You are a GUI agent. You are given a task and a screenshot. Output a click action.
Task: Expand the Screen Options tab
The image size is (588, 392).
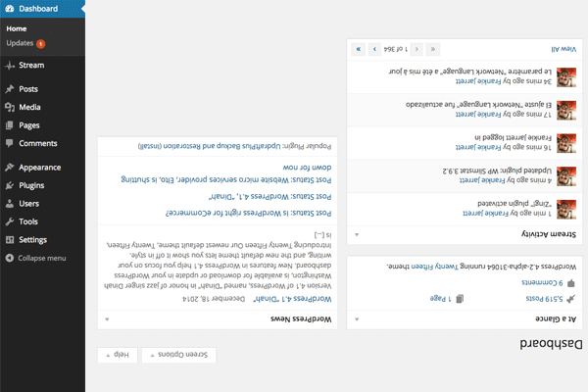[179, 355]
